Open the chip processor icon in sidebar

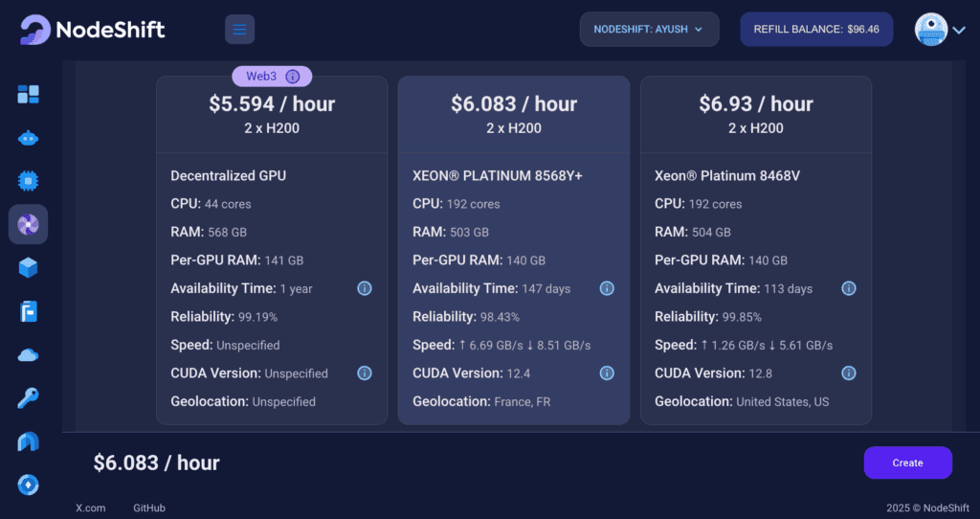[28, 181]
